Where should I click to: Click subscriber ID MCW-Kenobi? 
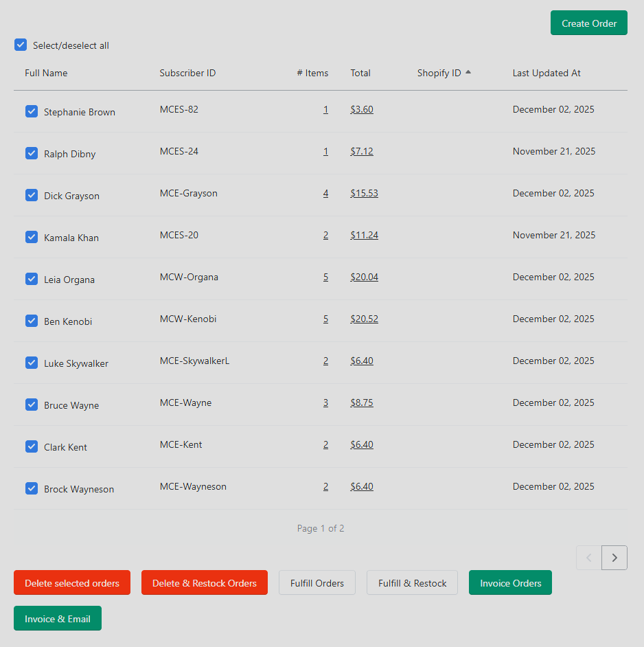pyautogui.click(x=188, y=319)
